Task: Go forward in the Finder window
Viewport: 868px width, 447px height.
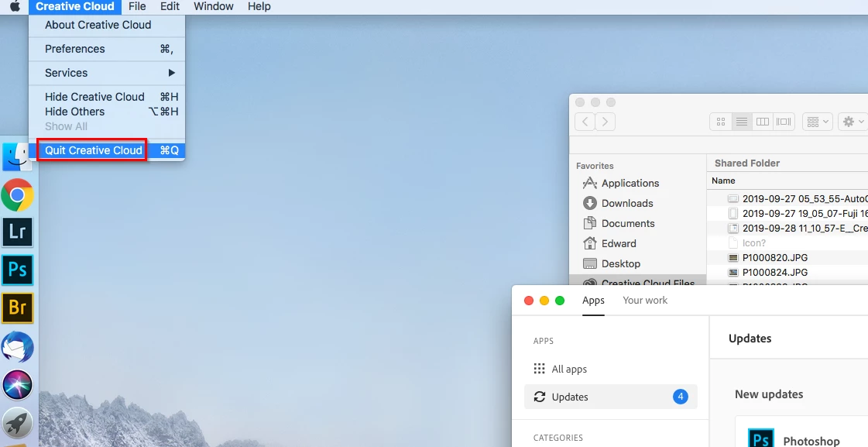Action: pos(605,122)
